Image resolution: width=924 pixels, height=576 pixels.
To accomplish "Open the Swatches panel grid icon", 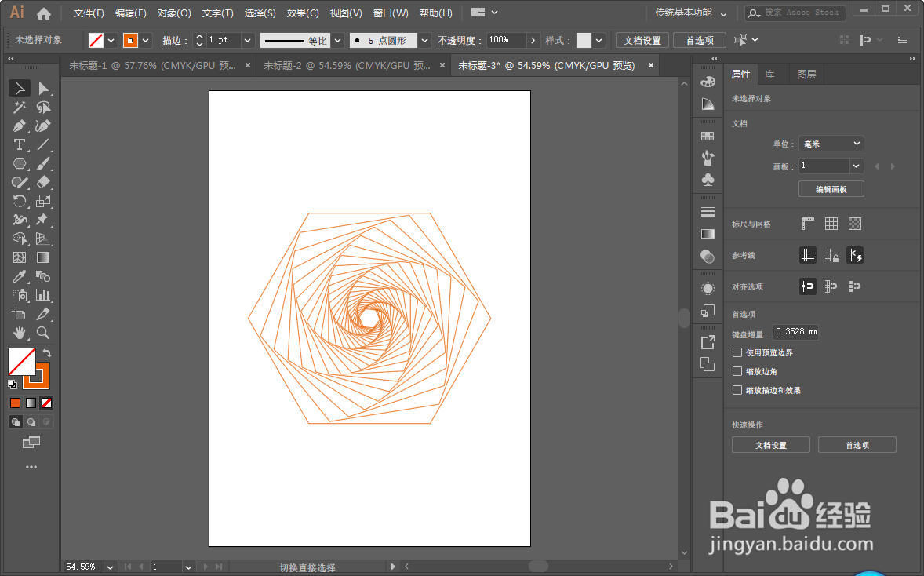I will point(708,137).
